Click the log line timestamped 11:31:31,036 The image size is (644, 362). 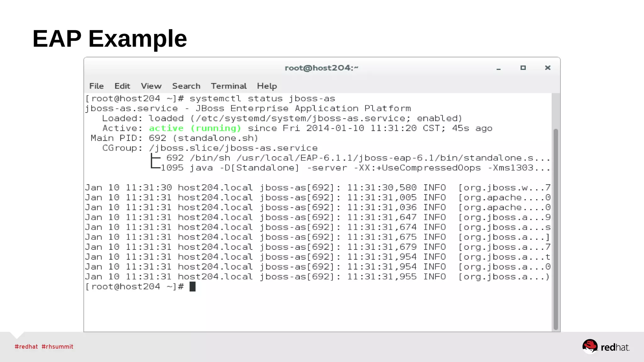[318, 207]
